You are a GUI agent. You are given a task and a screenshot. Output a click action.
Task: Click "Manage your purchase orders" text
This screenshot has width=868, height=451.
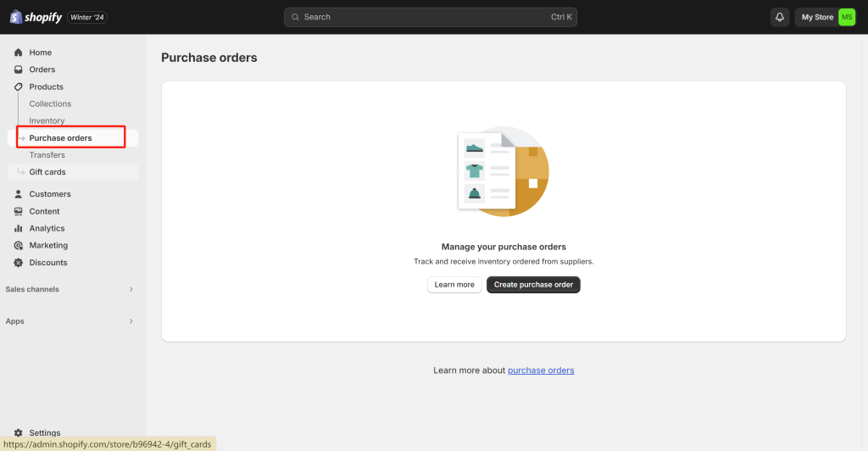(504, 247)
